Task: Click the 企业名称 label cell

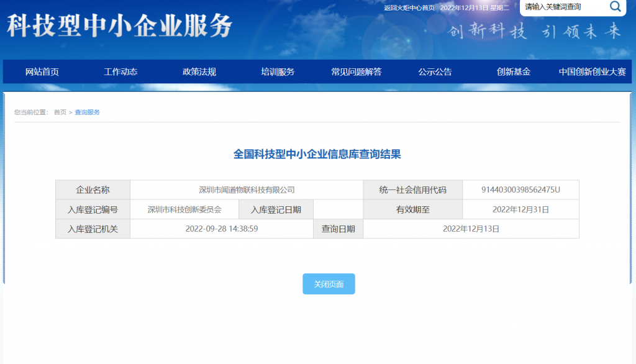Action: pyautogui.click(x=93, y=190)
